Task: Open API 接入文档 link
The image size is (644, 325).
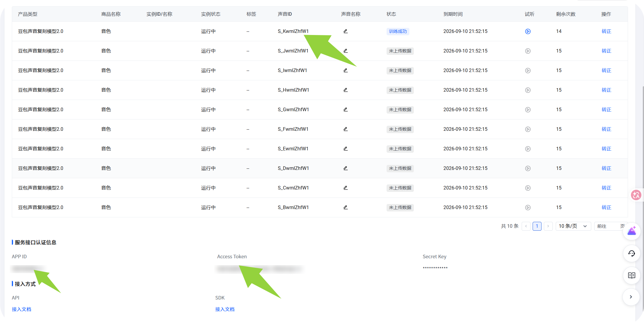Action: 21,309
